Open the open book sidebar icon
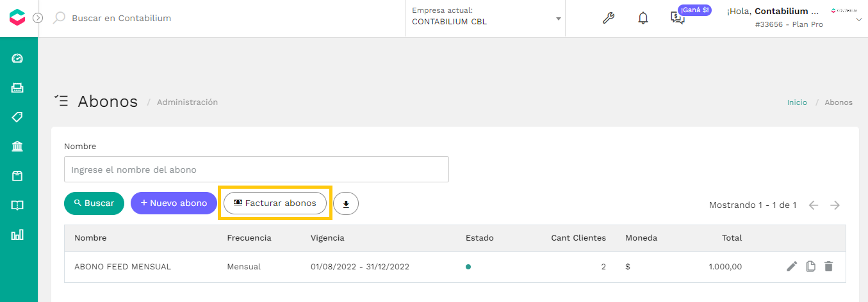 (17, 205)
